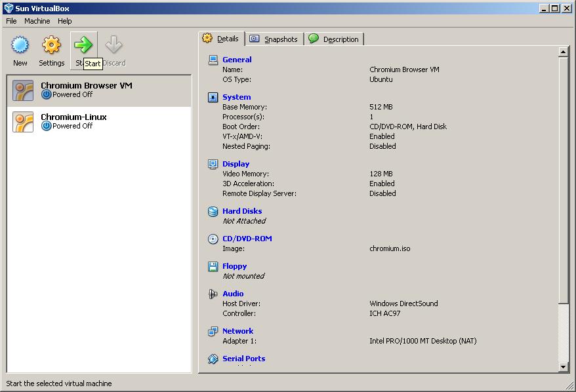
Task: Click the 'Not mounted' floppy text
Action: pyautogui.click(x=243, y=277)
